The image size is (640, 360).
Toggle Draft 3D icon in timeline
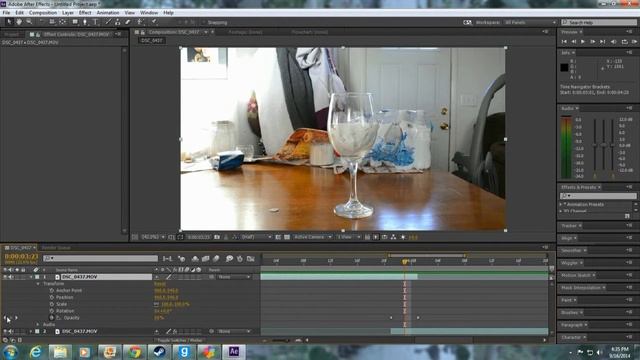point(182,259)
